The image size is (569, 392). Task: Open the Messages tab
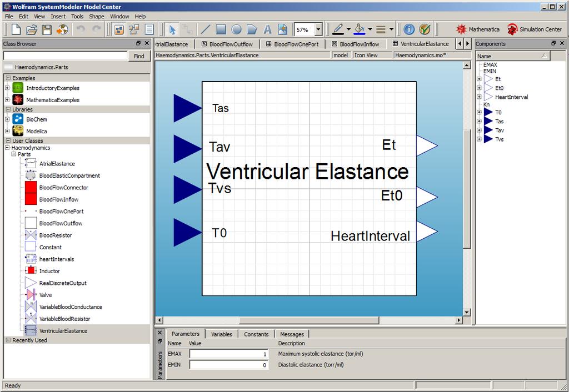[292, 334]
